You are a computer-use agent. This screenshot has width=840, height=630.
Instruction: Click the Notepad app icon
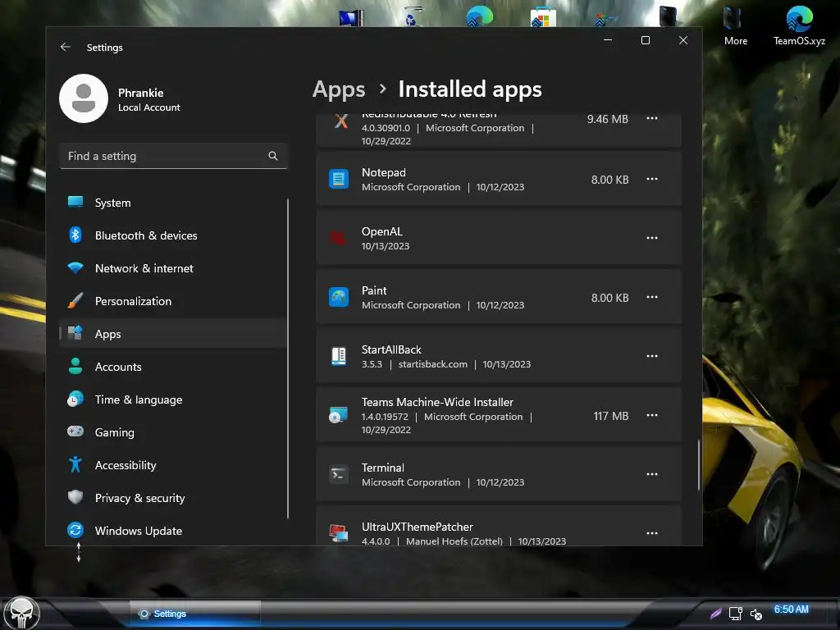[x=339, y=179]
